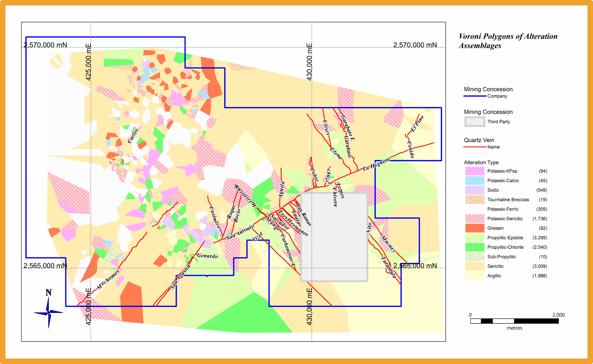Click the Third Party grey legend box

[x=474, y=121]
